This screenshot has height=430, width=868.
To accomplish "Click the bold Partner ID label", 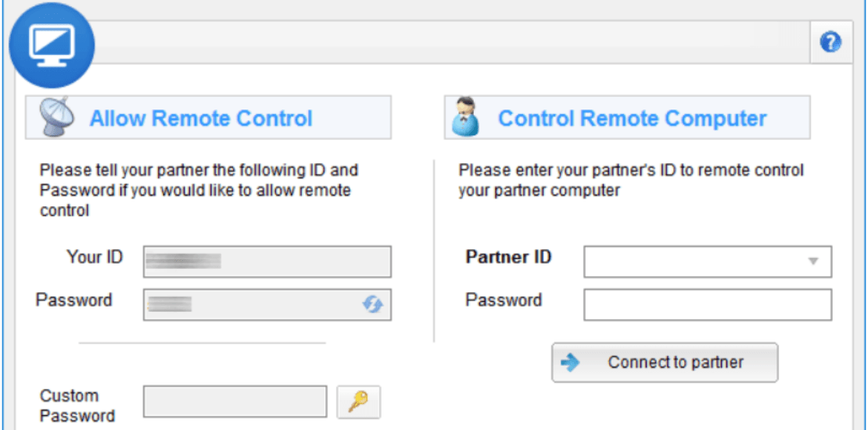I will [509, 256].
